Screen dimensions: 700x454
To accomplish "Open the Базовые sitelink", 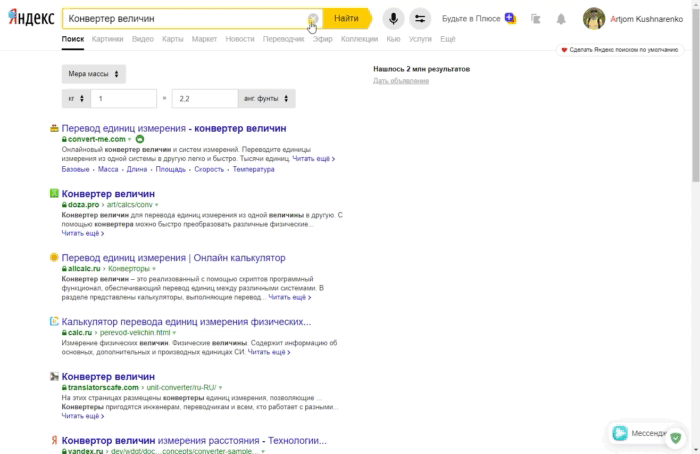I will 75,169.
